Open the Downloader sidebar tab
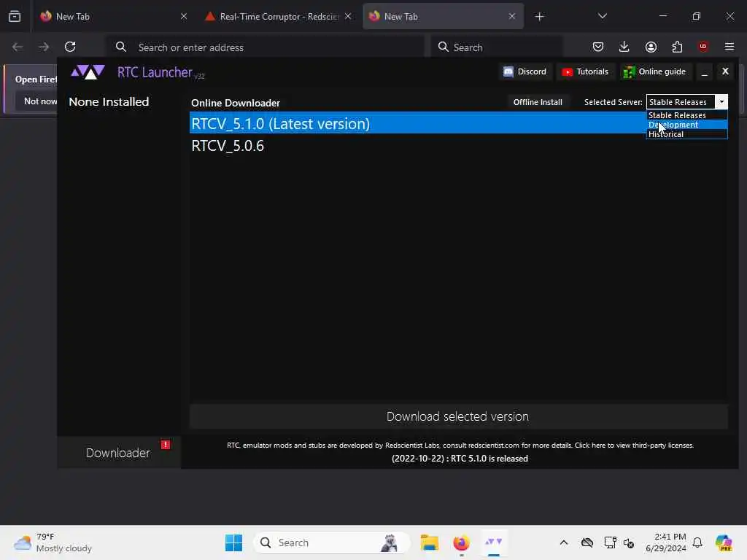The image size is (747, 560). (119, 452)
